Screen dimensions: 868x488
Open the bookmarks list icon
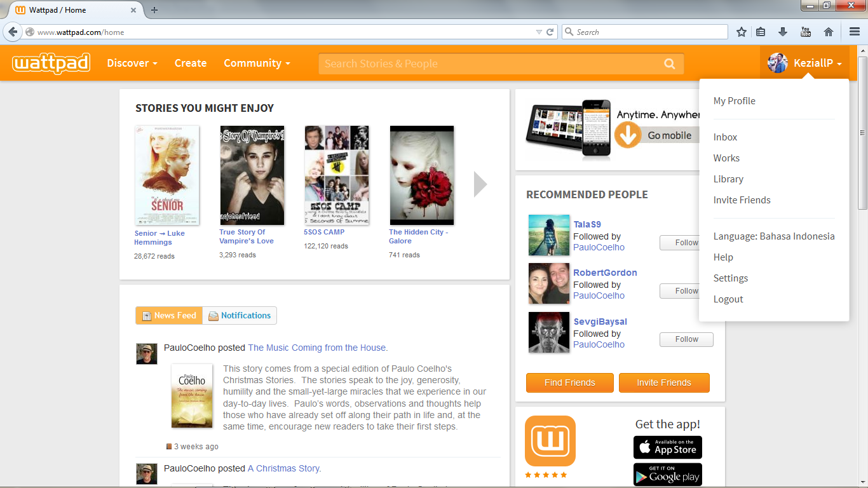coord(761,32)
